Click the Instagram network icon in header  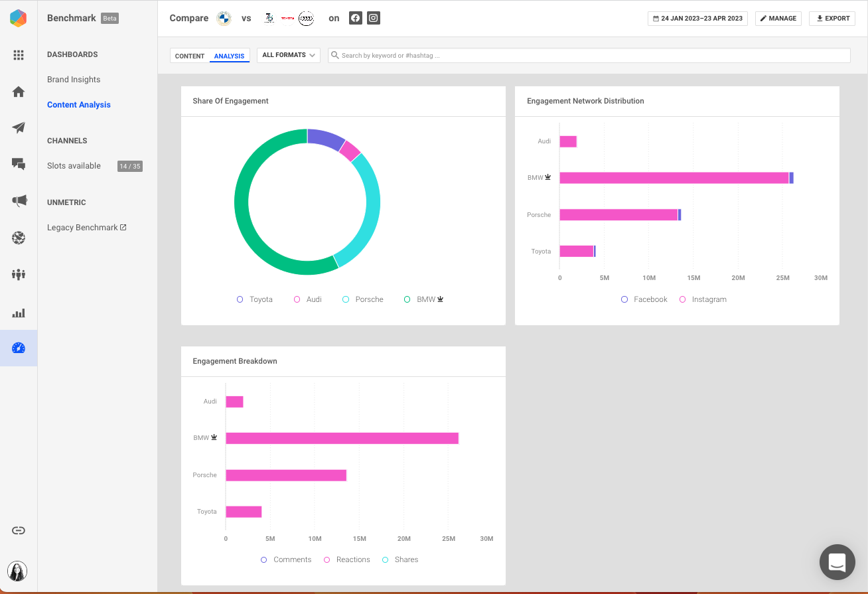[374, 18]
